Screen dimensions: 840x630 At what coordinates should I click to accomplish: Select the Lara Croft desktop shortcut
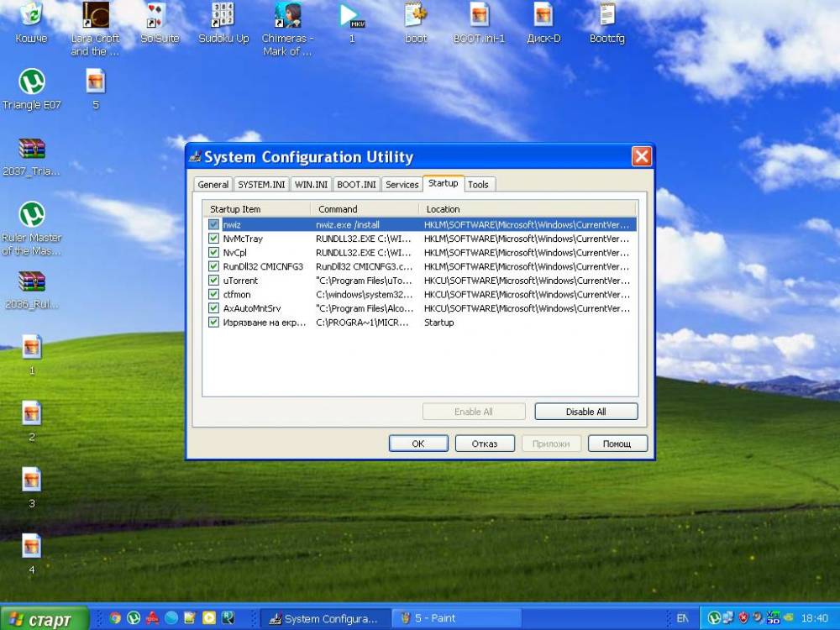point(96,15)
